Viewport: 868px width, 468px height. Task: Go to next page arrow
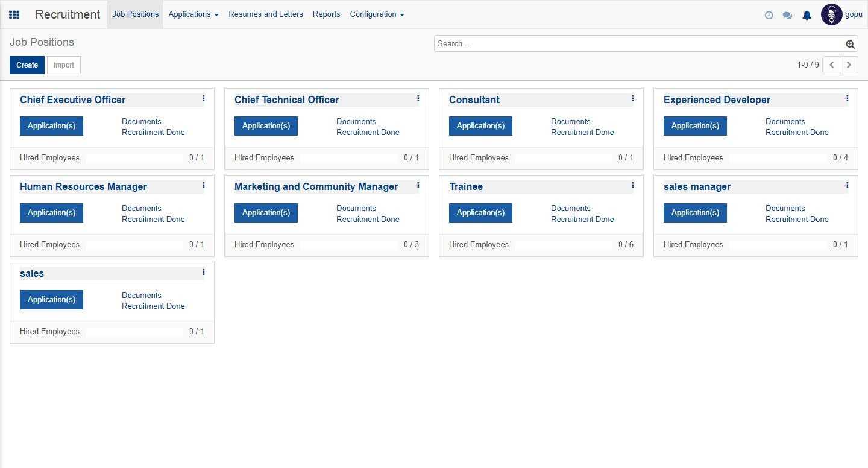[849, 65]
